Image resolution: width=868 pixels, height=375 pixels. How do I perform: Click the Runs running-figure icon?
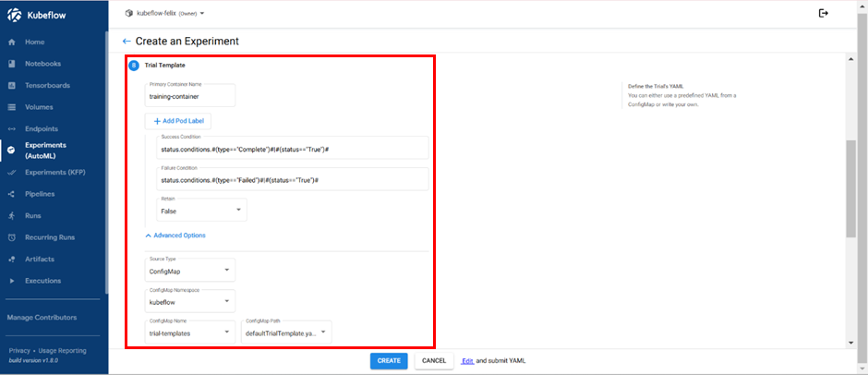click(12, 215)
